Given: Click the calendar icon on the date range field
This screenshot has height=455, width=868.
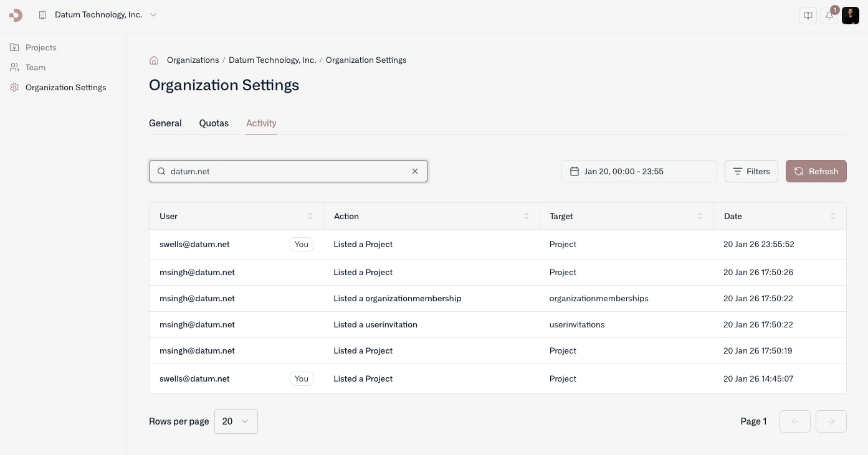Looking at the screenshot, I should click(x=575, y=171).
